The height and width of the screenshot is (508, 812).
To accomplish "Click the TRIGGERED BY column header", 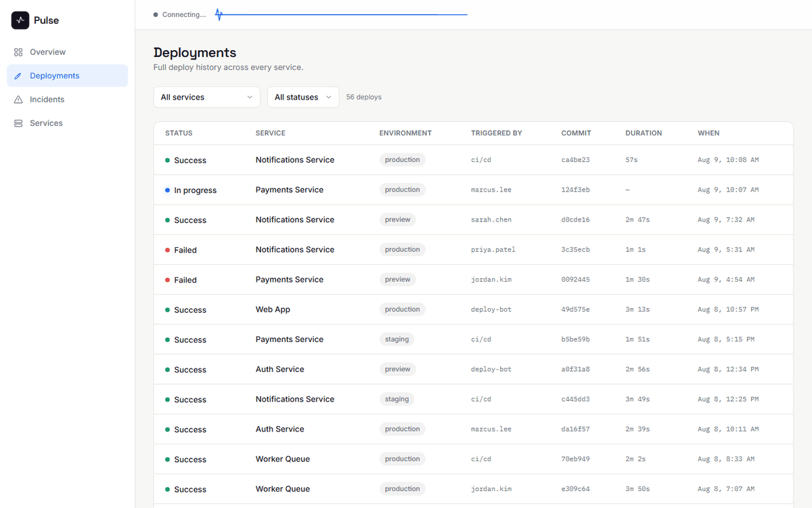I will [497, 133].
